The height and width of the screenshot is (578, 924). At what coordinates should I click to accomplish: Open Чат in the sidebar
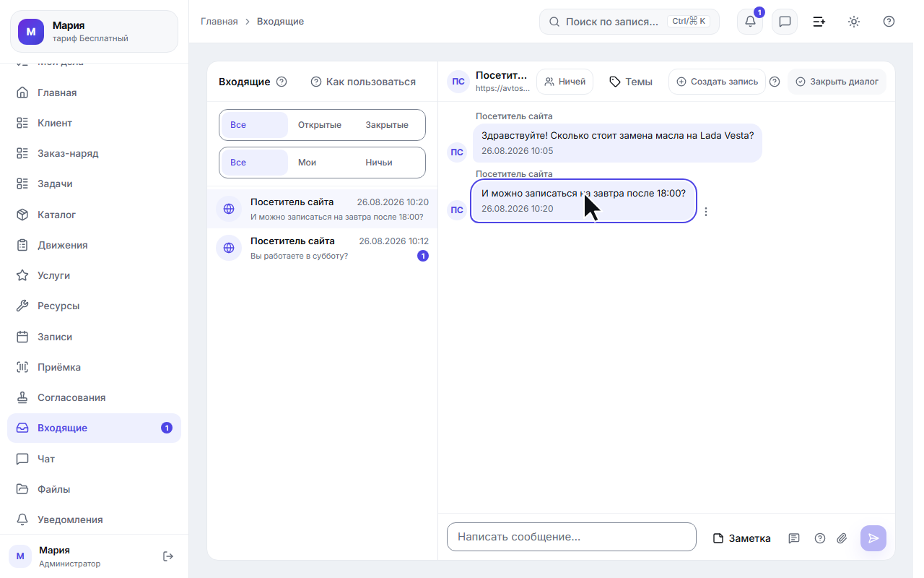click(94, 459)
